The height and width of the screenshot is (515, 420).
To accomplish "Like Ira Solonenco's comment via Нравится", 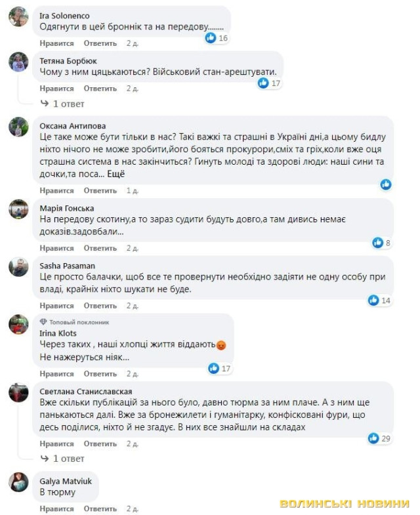I will coord(56,43).
